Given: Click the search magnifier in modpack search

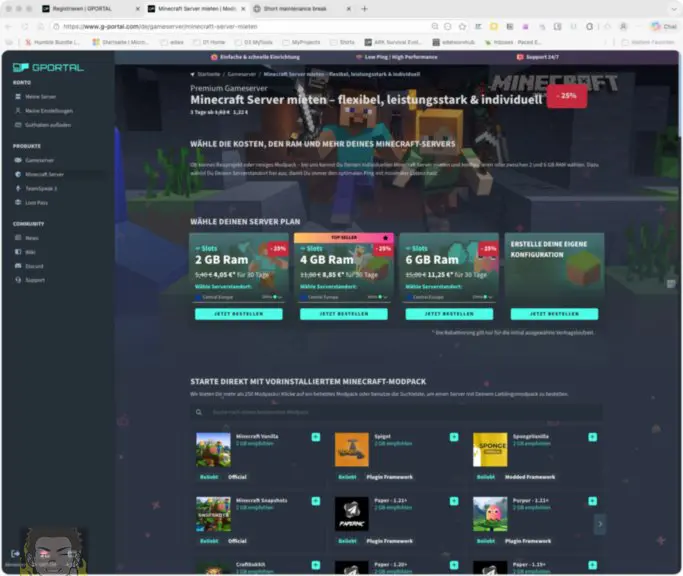Looking at the screenshot, I should pos(199,412).
